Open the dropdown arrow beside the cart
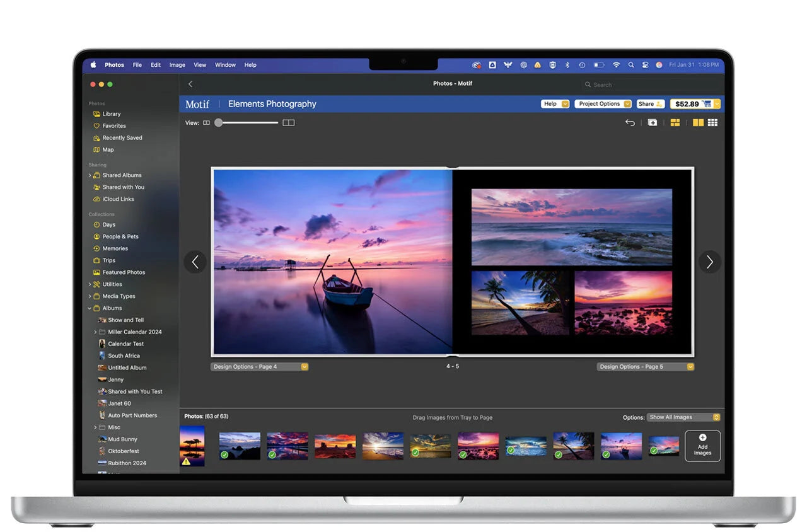 pyautogui.click(x=717, y=104)
